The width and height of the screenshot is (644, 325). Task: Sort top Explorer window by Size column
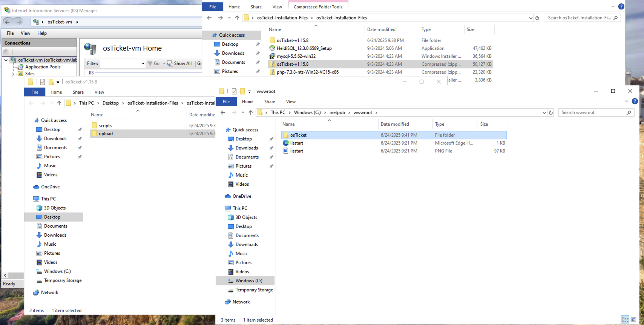479,29
